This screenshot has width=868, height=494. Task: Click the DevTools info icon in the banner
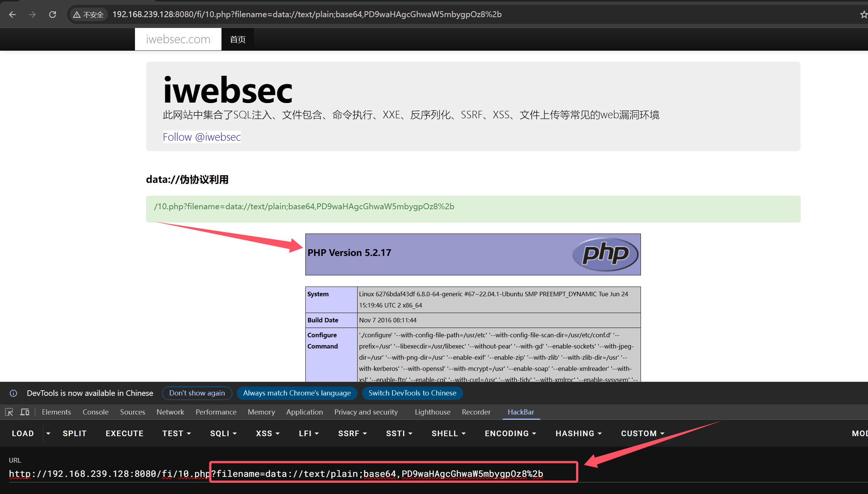pyautogui.click(x=13, y=393)
